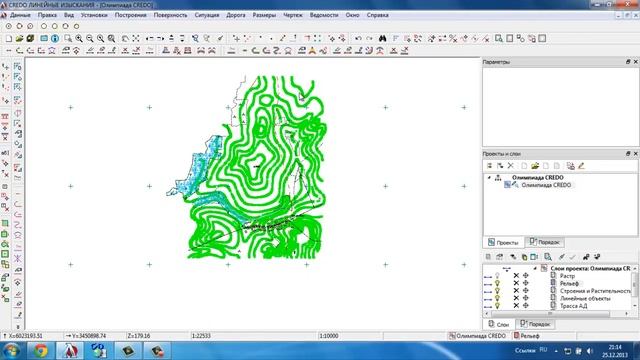Switch to the Проекты tab
This screenshot has height=360, width=640.
pos(503,242)
